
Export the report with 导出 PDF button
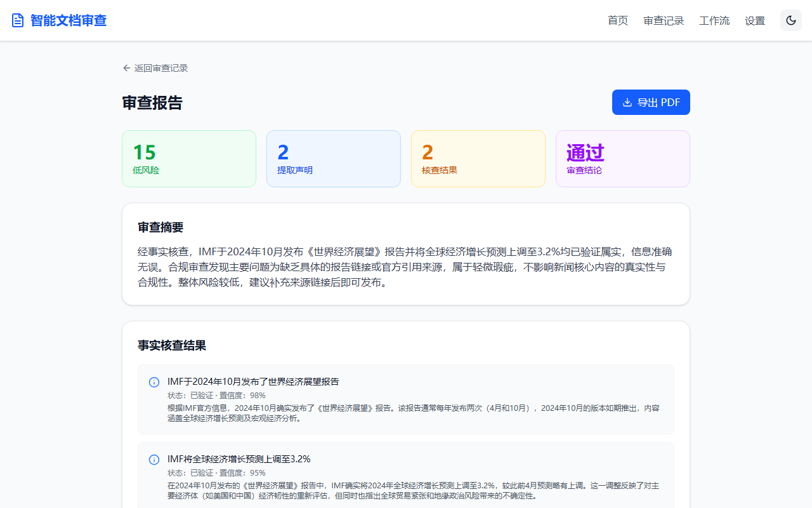tap(651, 102)
